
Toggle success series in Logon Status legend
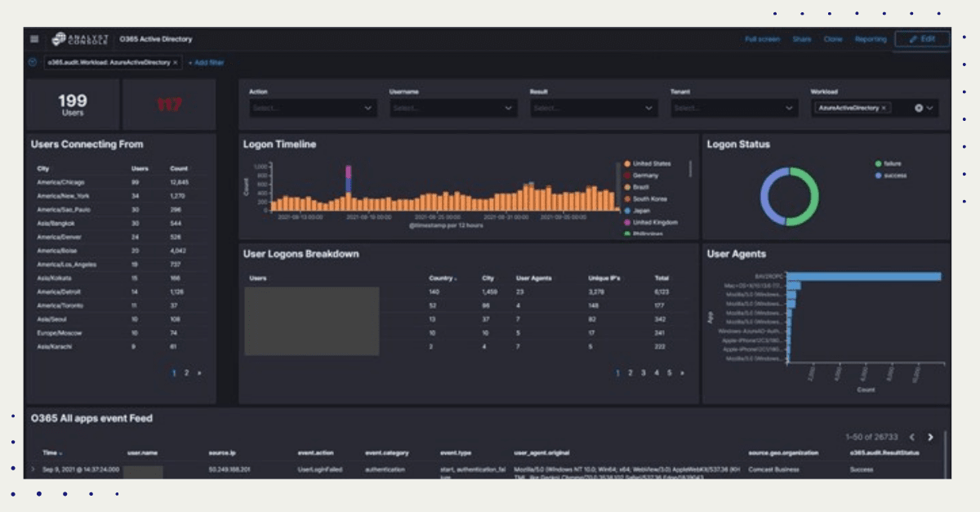point(890,176)
